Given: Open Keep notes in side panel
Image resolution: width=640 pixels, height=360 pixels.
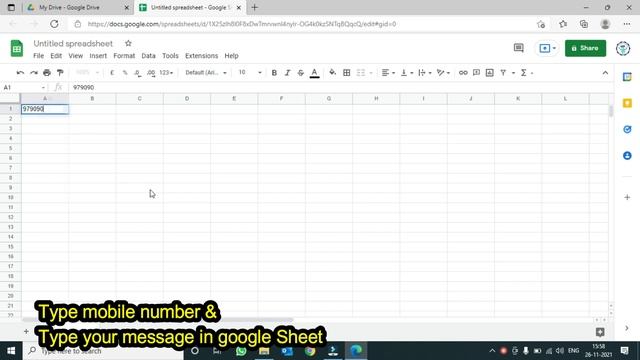Looking at the screenshot, I should (x=627, y=103).
